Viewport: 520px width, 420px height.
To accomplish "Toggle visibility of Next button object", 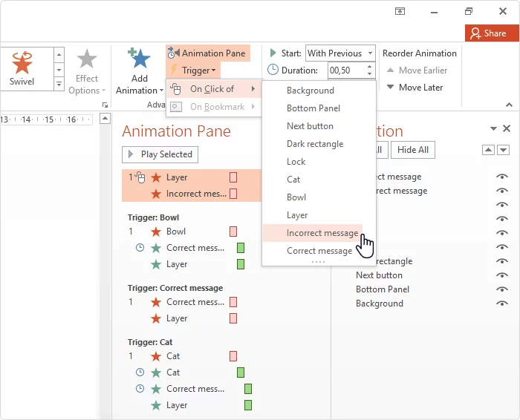I will (x=502, y=275).
